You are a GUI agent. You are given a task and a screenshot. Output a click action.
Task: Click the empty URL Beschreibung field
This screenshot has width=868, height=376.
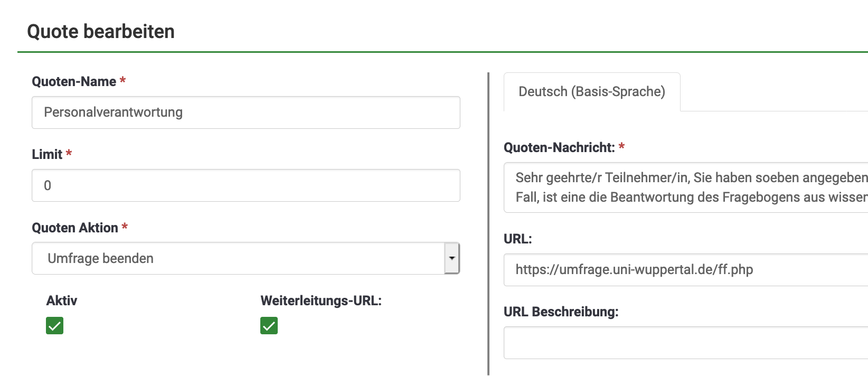click(x=685, y=343)
